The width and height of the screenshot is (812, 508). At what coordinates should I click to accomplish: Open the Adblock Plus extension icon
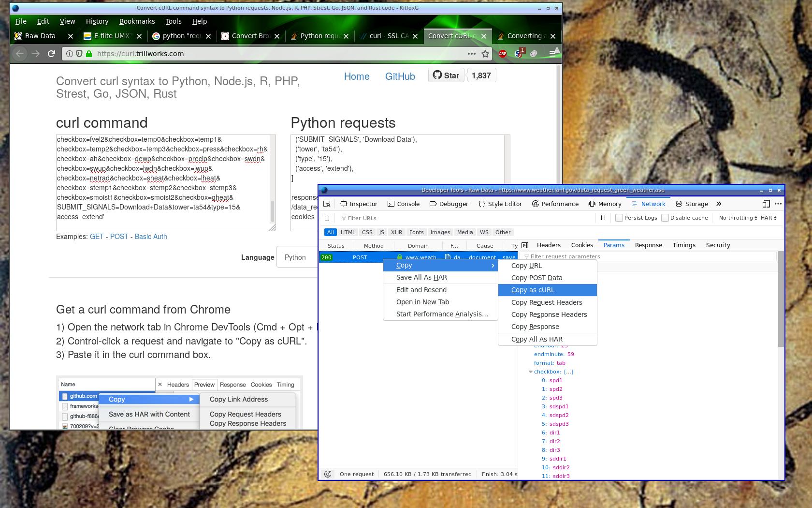[503, 54]
